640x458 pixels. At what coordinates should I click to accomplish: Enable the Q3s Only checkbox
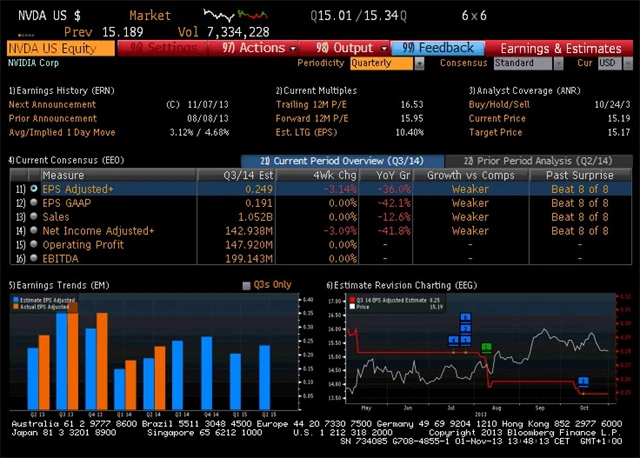coord(247,285)
